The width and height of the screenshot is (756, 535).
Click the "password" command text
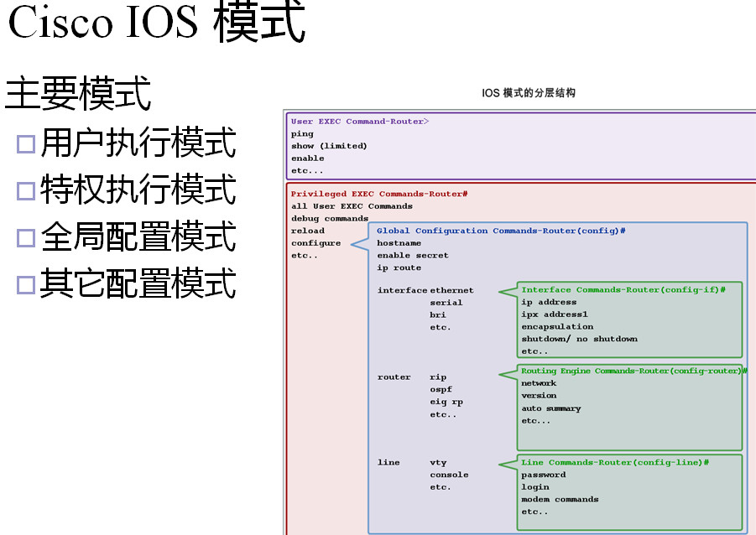pos(544,475)
